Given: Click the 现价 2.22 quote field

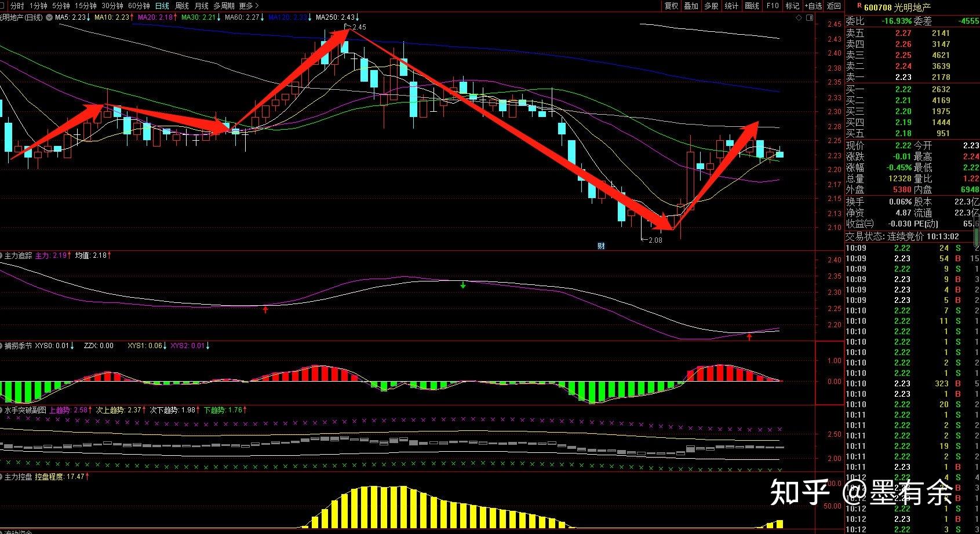Looking at the screenshot, I should [x=879, y=145].
